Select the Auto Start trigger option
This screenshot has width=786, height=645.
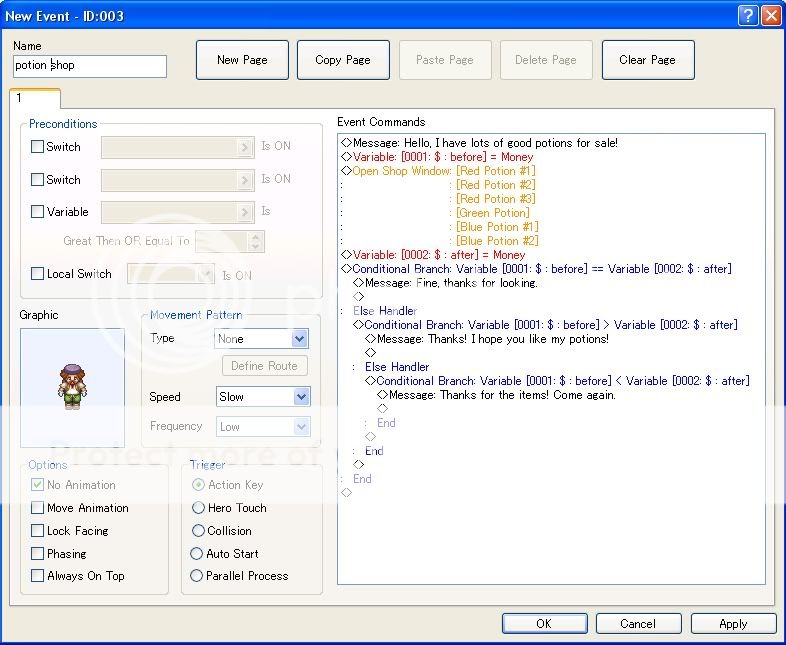pyautogui.click(x=198, y=554)
